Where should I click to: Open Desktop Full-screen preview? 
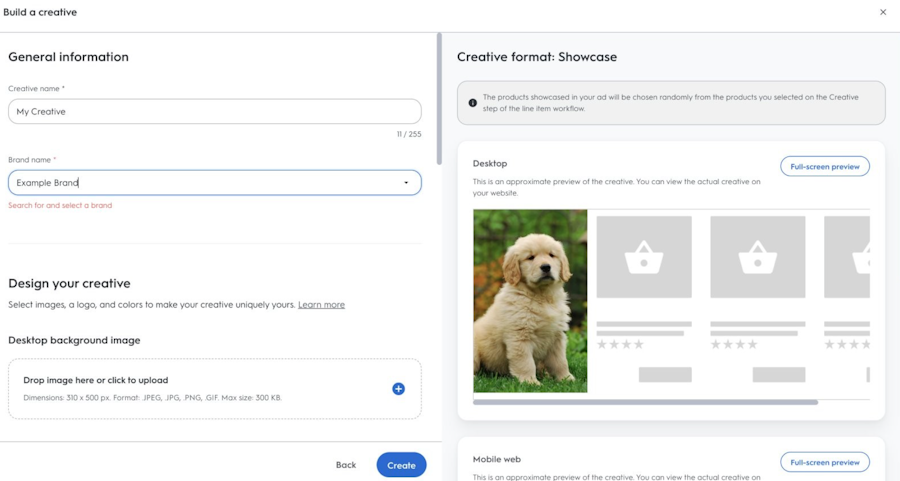point(825,166)
